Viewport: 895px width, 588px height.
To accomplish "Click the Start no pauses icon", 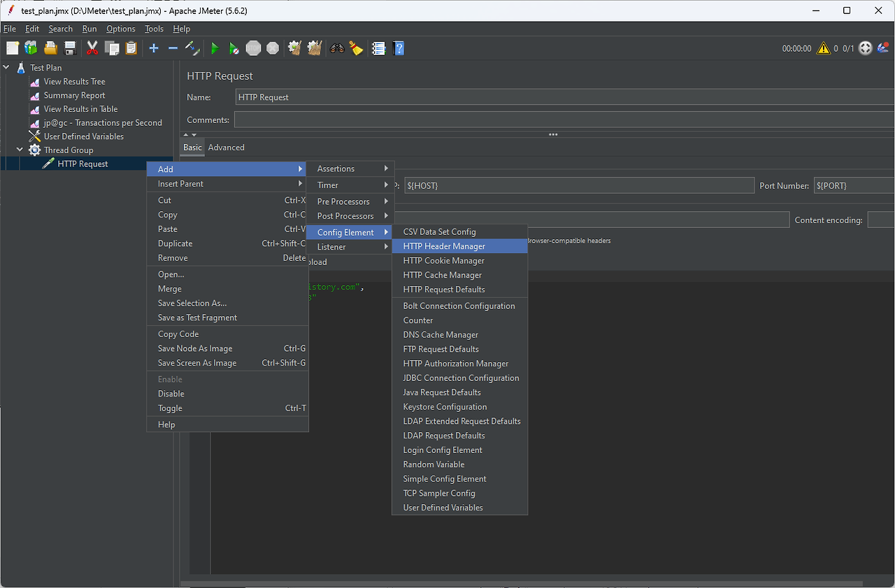I will pos(234,48).
